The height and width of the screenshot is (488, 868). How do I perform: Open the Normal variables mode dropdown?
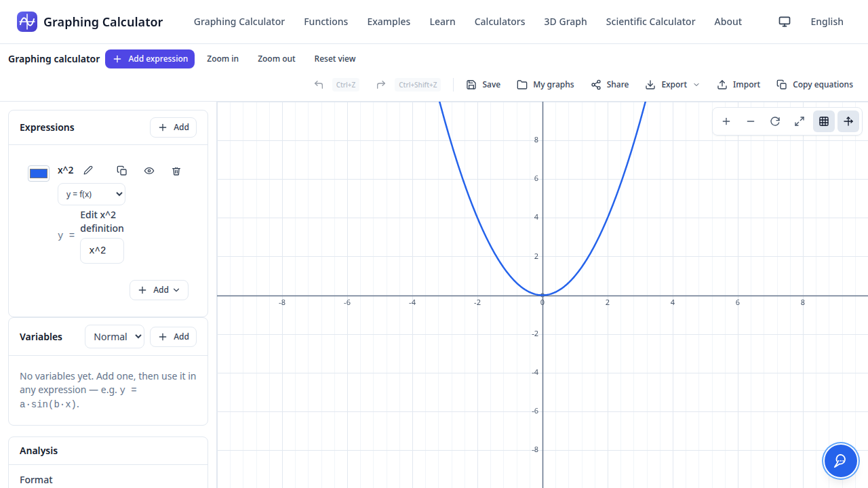[115, 337]
